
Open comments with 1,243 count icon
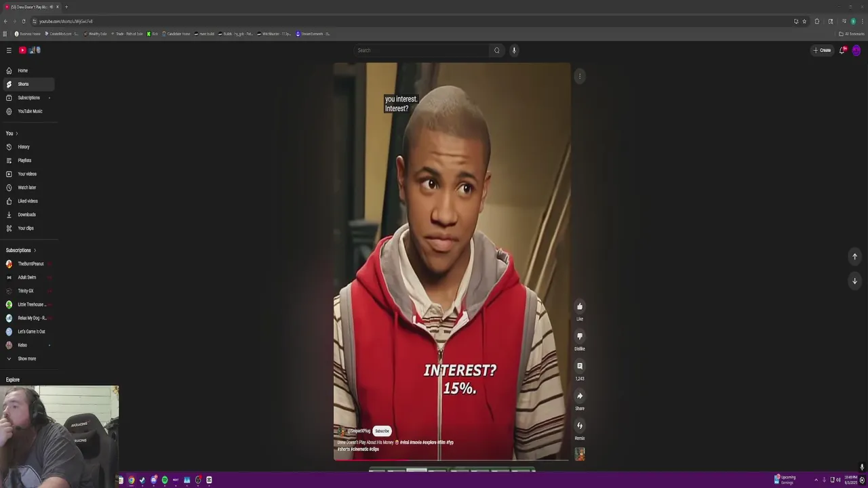[x=580, y=366]
